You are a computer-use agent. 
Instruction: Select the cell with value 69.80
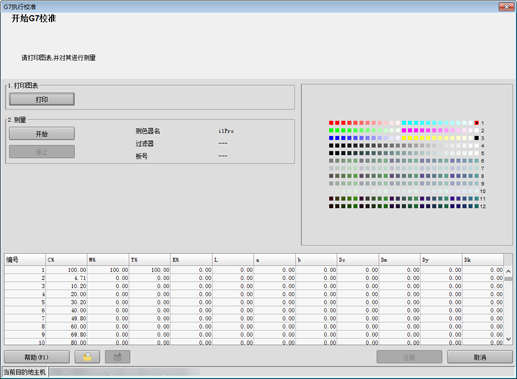(x=66, y=334)
